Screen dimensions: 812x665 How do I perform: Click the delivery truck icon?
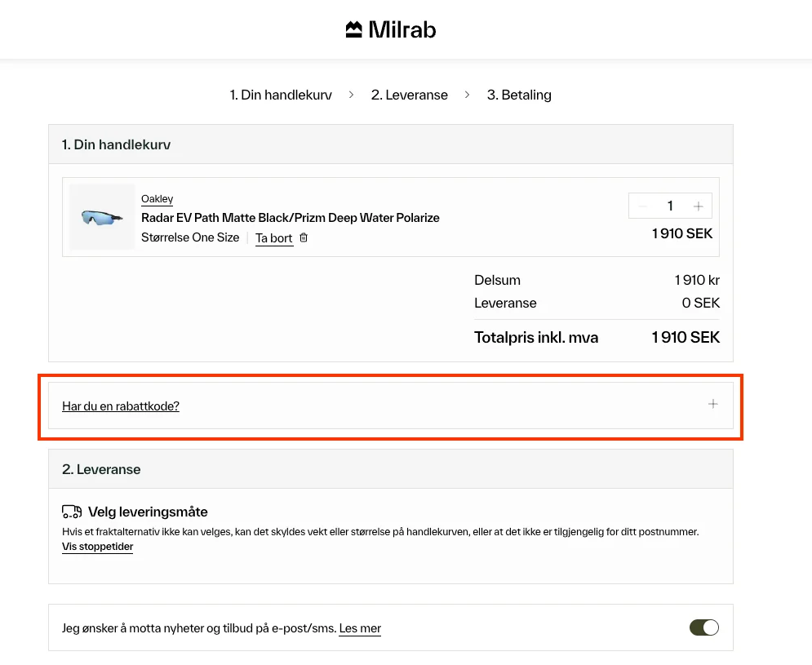tap(72, 512)
